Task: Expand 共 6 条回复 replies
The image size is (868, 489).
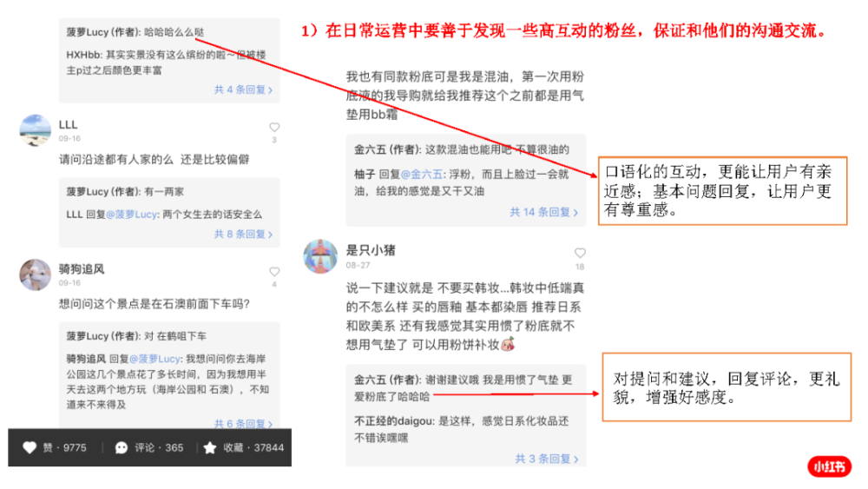Action: (244, 424)
